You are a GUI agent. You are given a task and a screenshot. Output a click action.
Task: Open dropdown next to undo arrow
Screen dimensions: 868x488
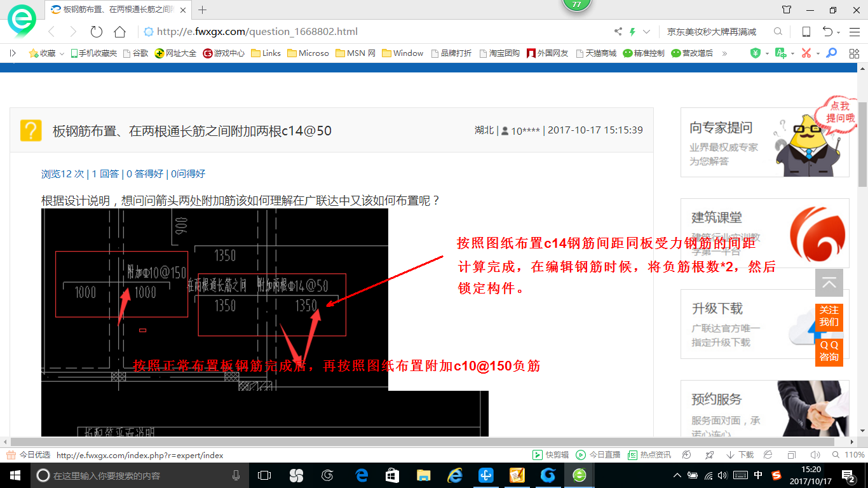click(839, 32)
